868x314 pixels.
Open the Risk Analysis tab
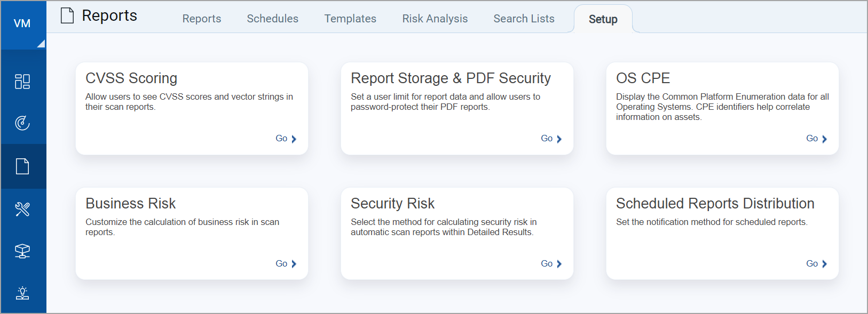click(x=435, y=18)
